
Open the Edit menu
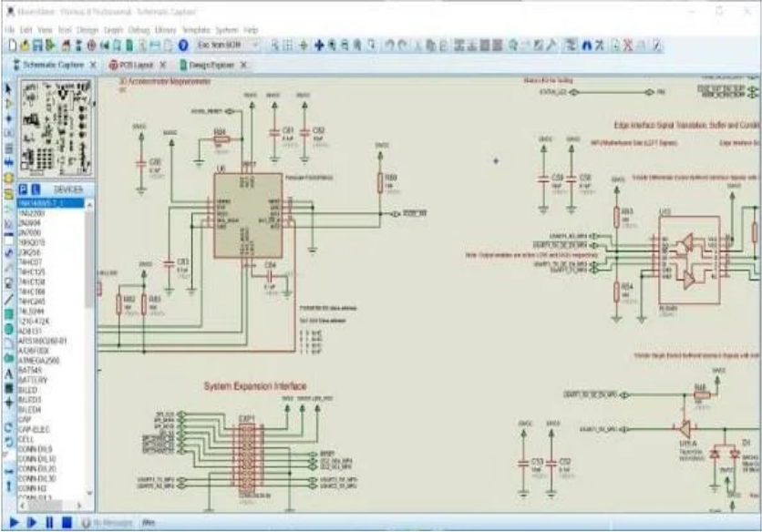(26, 30)
